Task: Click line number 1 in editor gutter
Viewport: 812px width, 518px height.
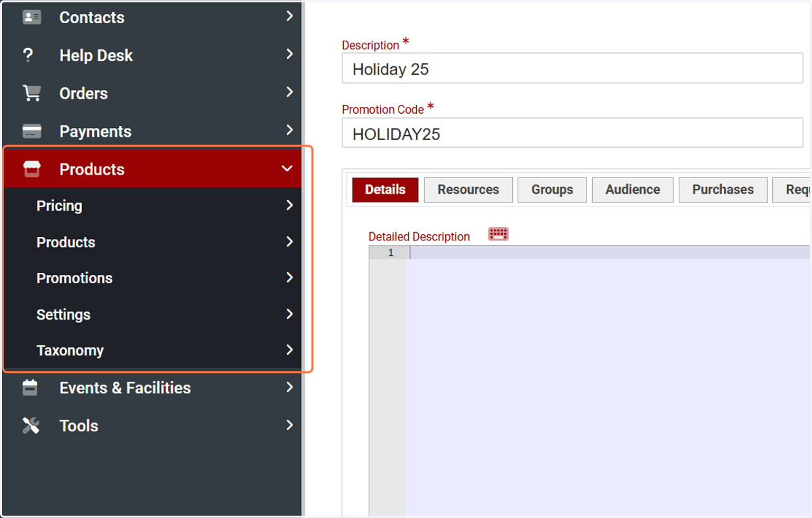Action: [390, 253]
